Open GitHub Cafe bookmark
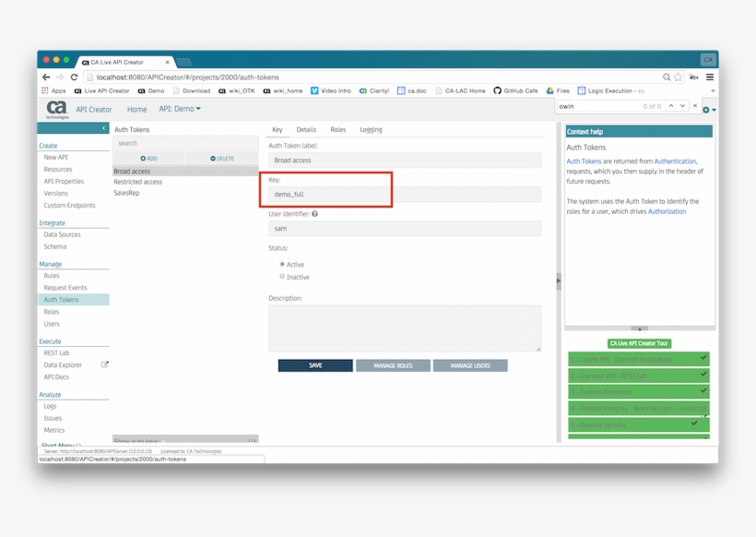 515,90
